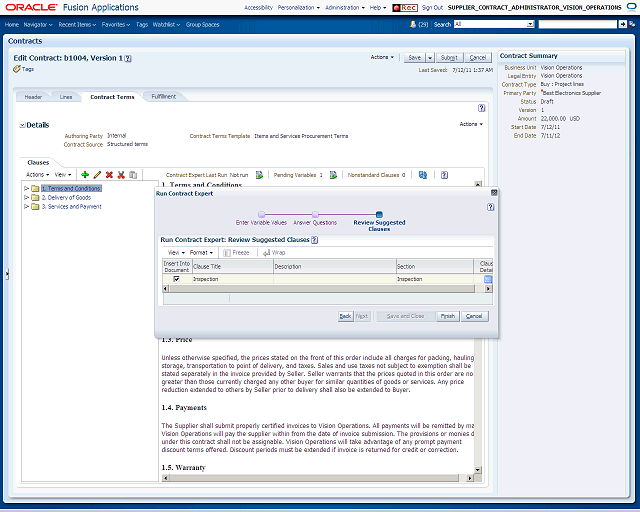Switch to the Lines tab

(x=66, y=97)
